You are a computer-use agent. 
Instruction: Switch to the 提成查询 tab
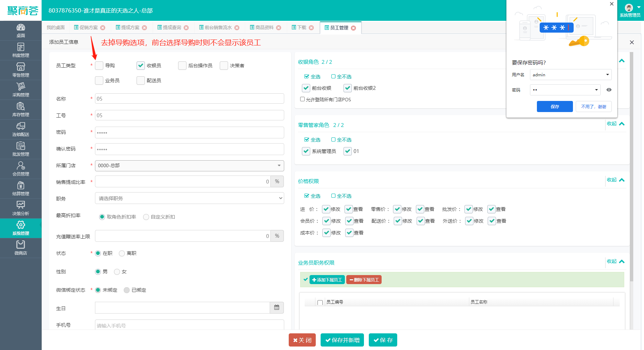click(172, 28)
